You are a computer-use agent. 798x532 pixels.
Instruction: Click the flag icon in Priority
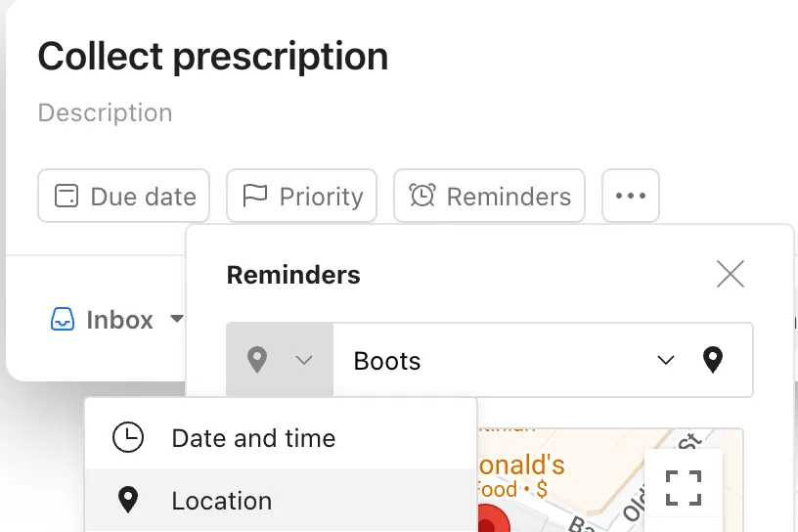tap(254, 196)
